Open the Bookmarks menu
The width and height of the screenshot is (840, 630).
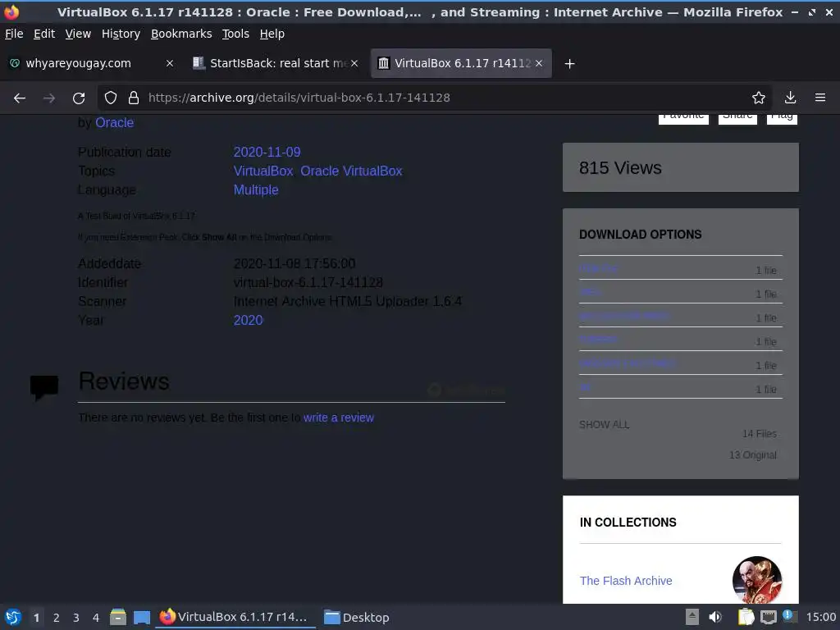pyautogui.click(x=181, y=34)
